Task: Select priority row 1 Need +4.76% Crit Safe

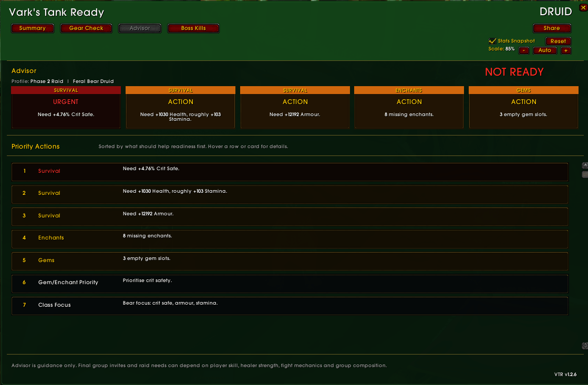Action: coord(290,172)
